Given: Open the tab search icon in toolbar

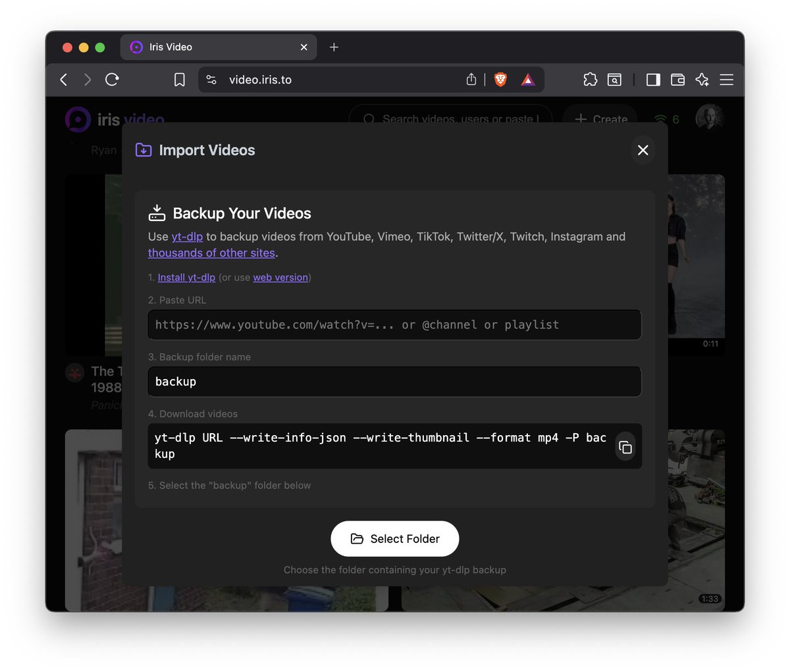Looking at the screenshot, I should click(x=614, y=80).
